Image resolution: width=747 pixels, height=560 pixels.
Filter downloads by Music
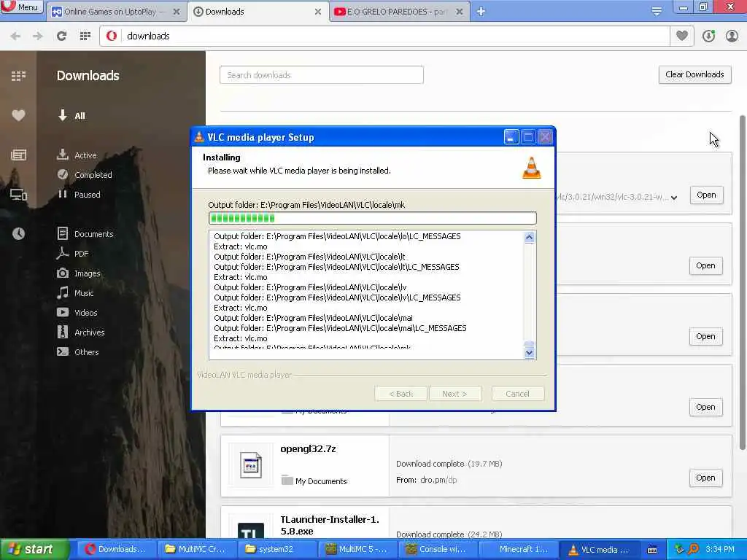(75, 293)
